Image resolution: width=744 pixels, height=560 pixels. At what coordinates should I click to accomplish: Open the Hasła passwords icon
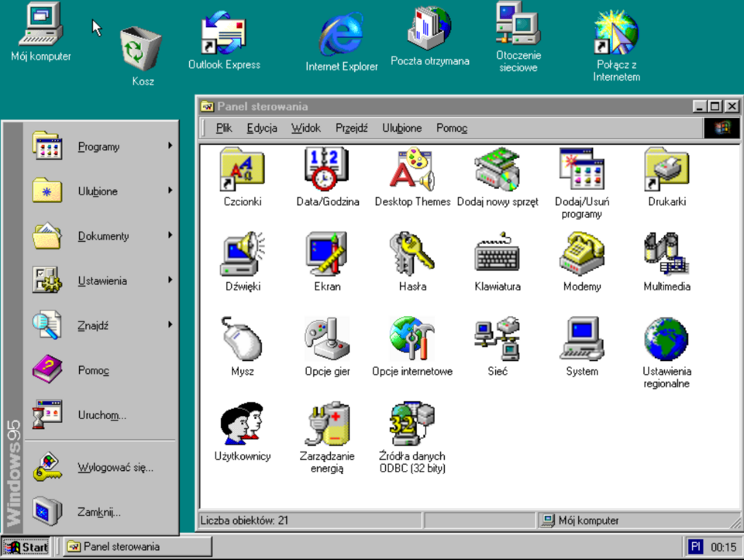pyautogui.click(x=412, y=254)
